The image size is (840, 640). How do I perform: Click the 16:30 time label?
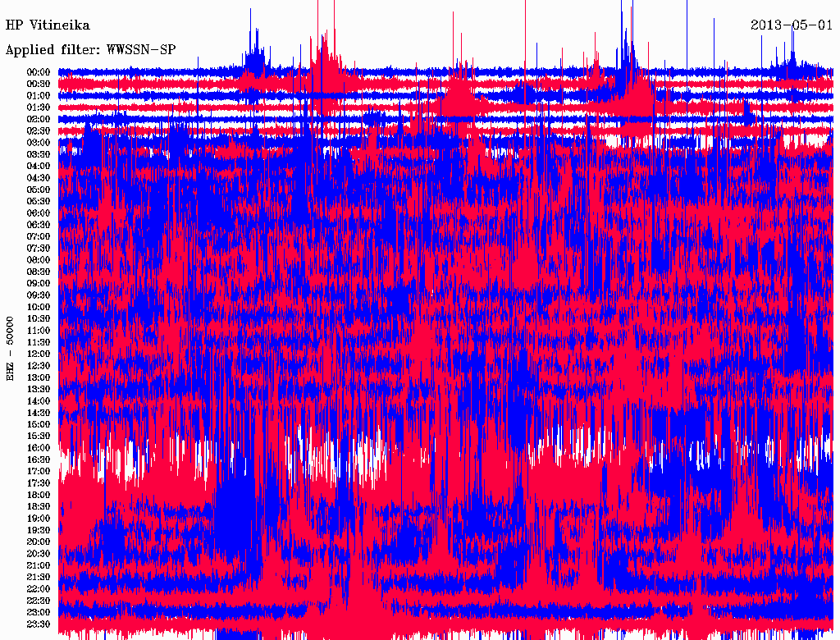tap(39, 460)
